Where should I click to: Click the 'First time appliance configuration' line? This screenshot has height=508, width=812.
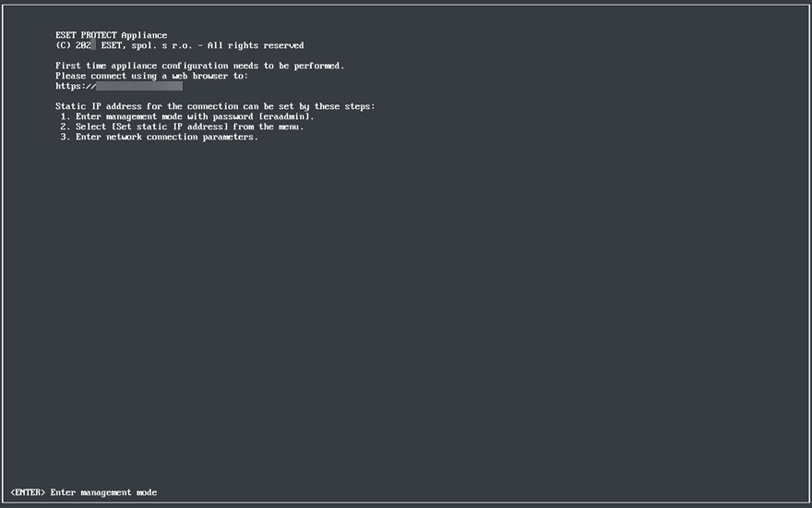[x=199, y=66]
